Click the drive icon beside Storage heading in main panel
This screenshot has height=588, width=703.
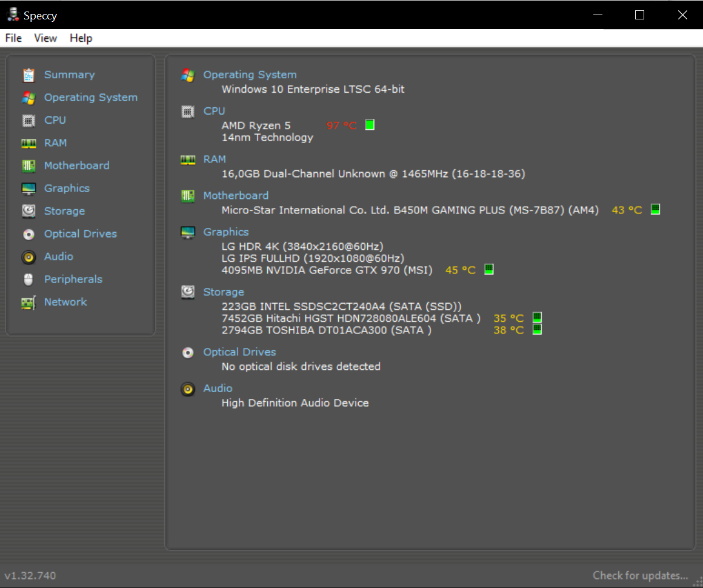point(188,292)
